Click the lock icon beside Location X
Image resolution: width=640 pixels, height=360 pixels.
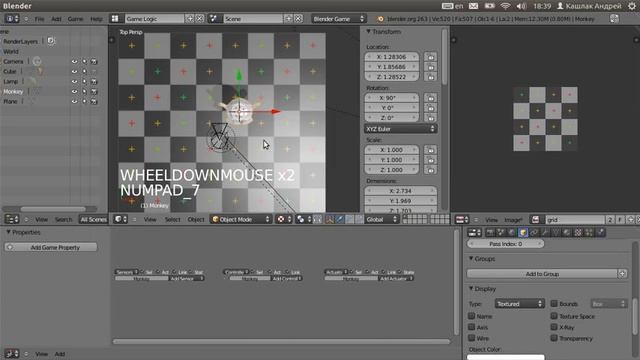(x=430, y=57)
